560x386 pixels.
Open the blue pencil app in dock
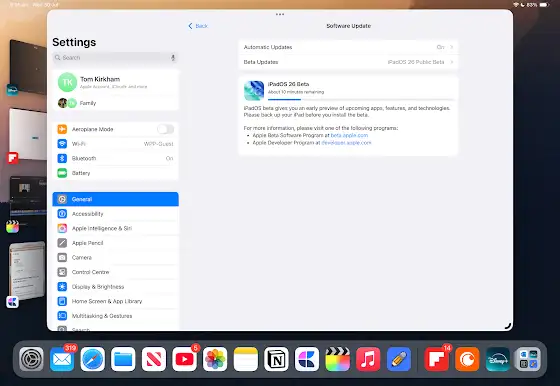(399, 359)
